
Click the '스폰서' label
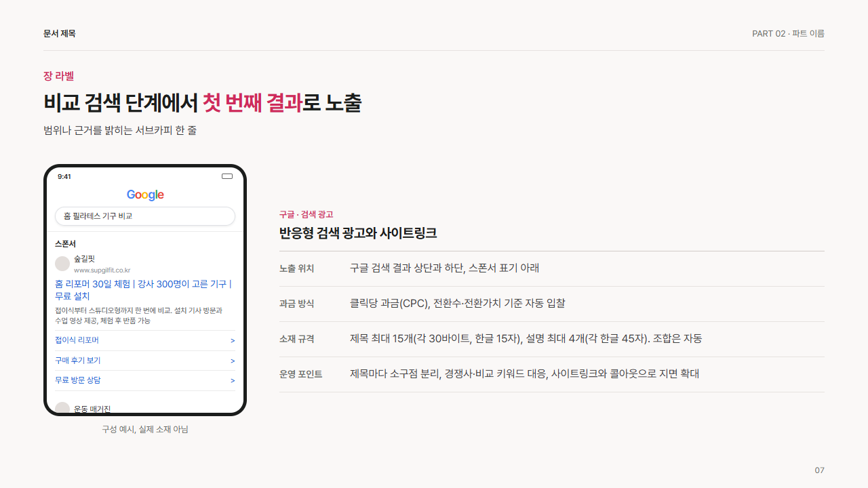(65, 244)
